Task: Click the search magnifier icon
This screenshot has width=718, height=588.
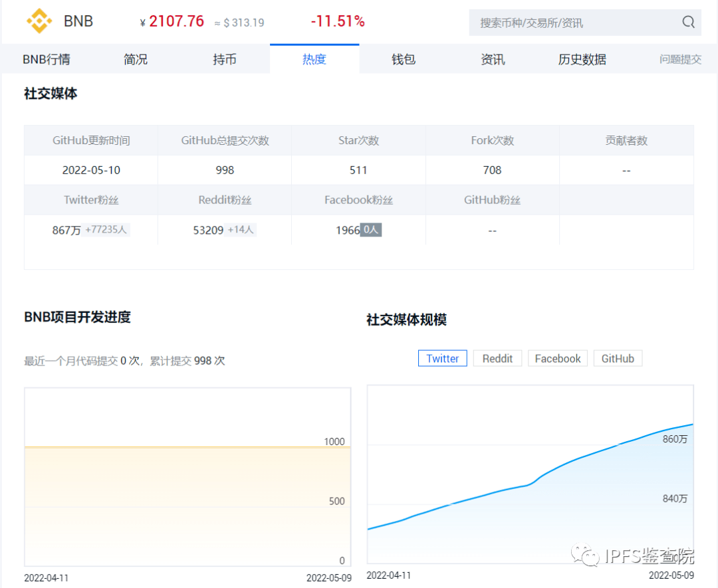Action: (x=688, y=23)
